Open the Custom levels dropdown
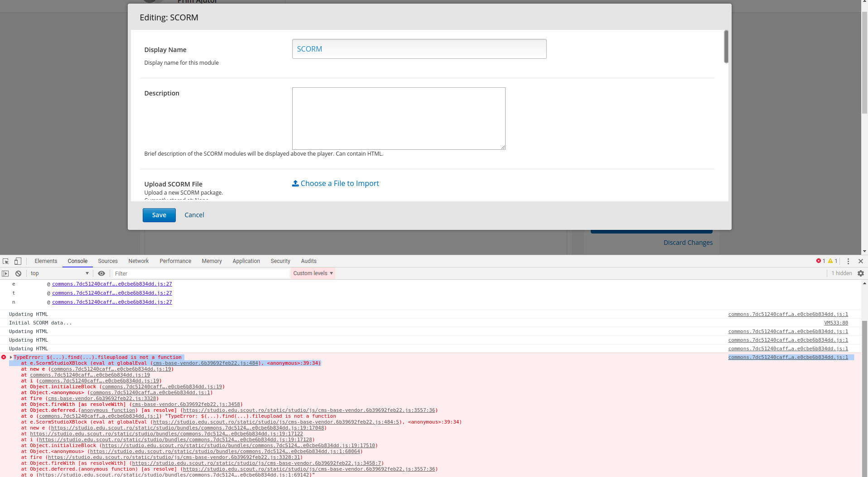Screen dimensions: 868x477 [x=313, y=273]
